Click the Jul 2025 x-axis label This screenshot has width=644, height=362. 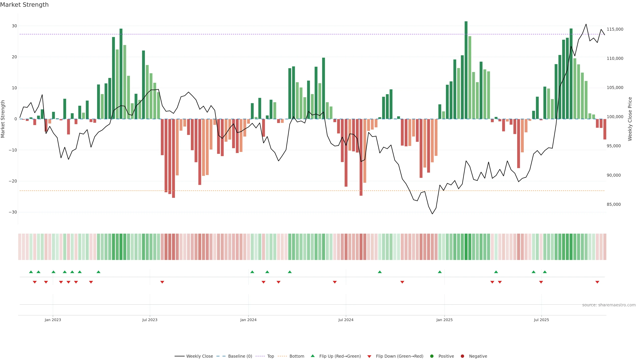coord(541,320)
